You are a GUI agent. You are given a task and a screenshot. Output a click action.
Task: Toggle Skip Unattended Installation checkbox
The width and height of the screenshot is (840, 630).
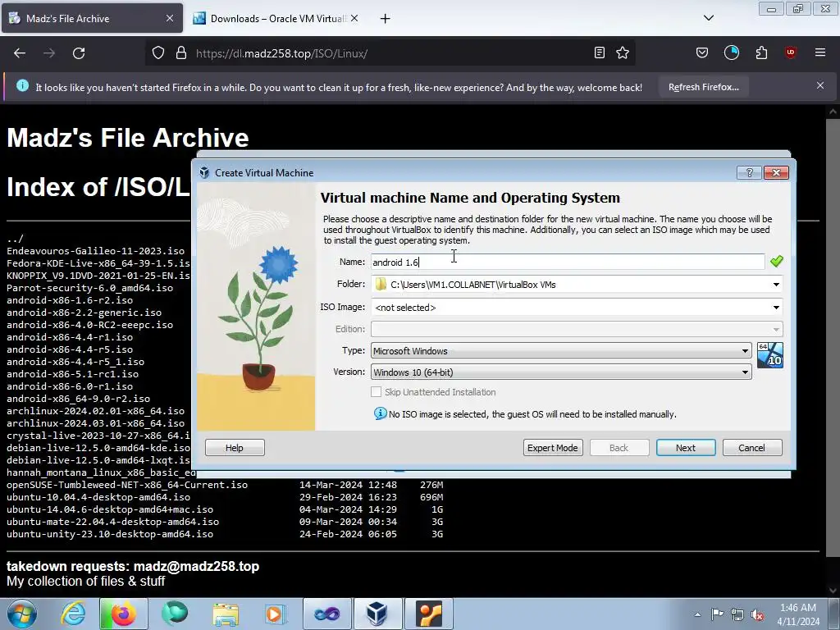coord(376,392)
